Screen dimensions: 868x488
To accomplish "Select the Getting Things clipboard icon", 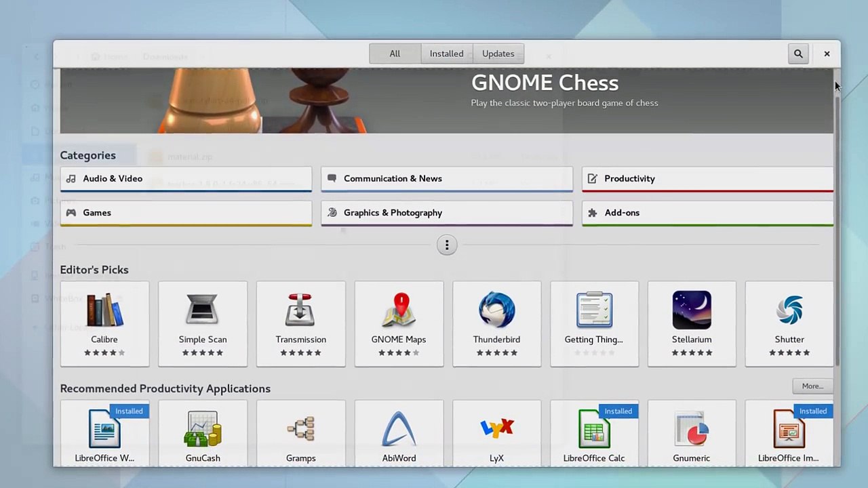I will coord(594,310).
